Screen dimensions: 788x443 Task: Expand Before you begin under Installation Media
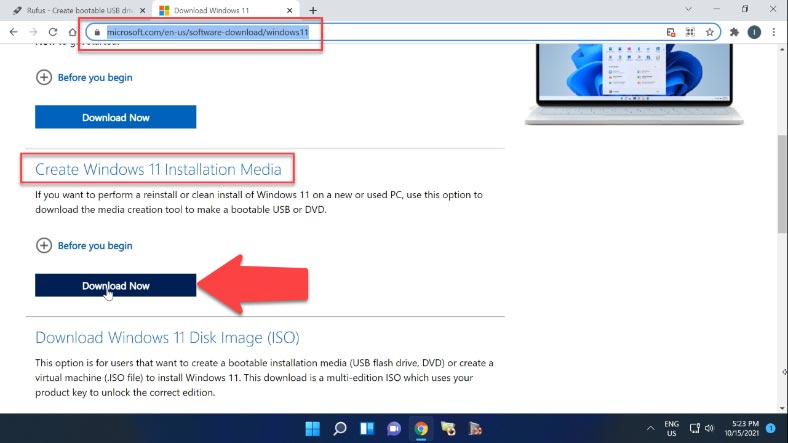[84, 246]
